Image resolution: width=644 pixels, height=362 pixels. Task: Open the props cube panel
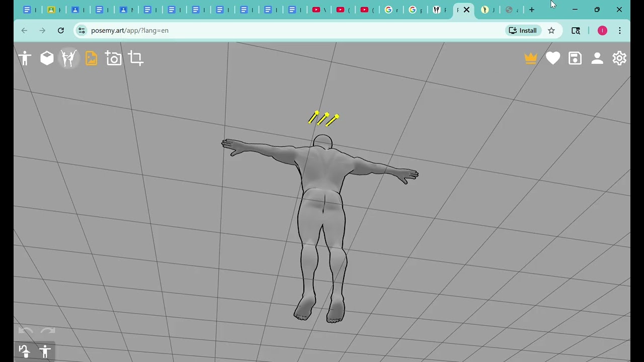coord(47,58)
